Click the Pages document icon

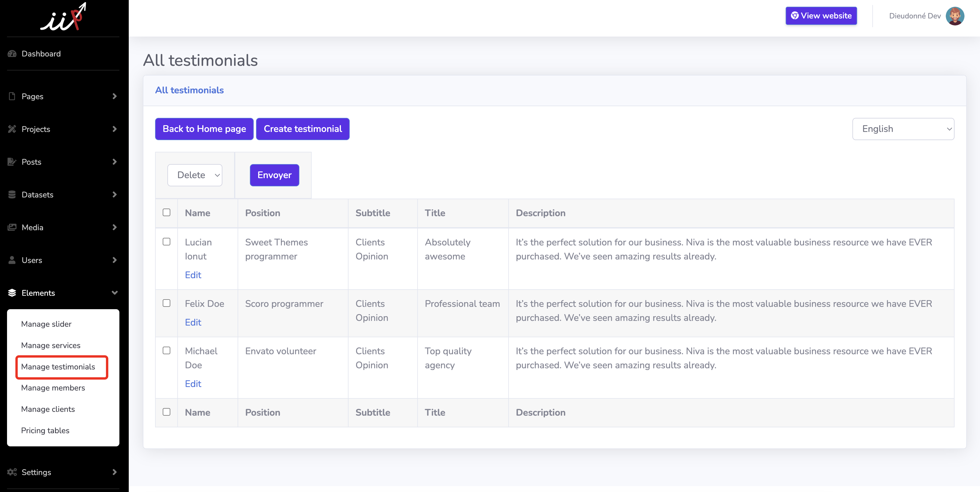[x=12, y=96]
